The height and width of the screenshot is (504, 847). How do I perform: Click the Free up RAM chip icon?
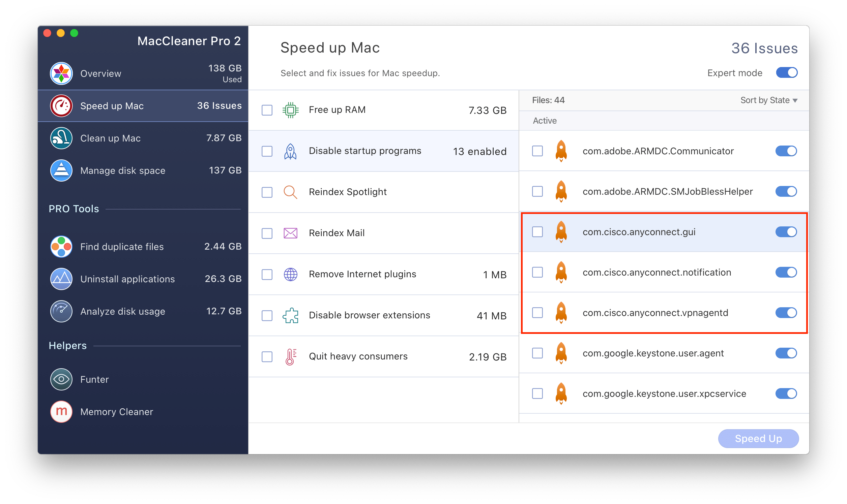(291, 110)
